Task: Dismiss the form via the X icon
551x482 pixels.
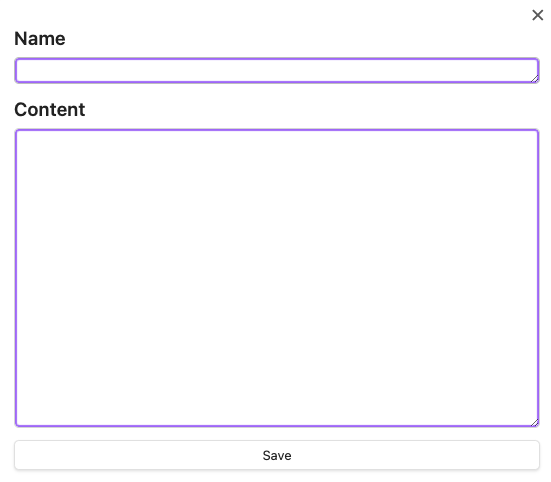Action: tap(537, 15)
